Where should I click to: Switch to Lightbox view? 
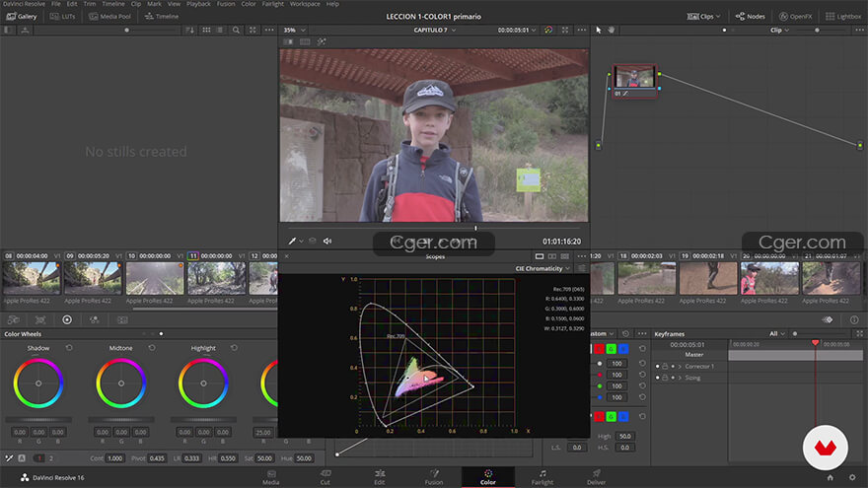(843, 17)
